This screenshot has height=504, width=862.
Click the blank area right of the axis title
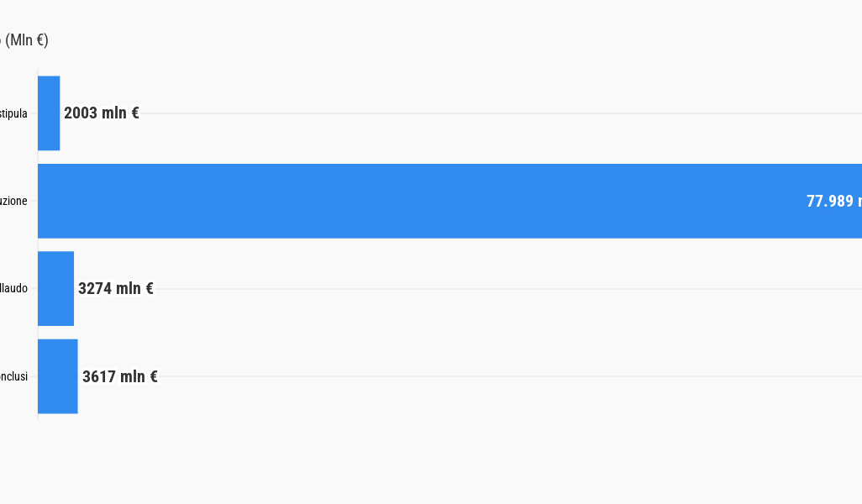[x=336, y=40]
